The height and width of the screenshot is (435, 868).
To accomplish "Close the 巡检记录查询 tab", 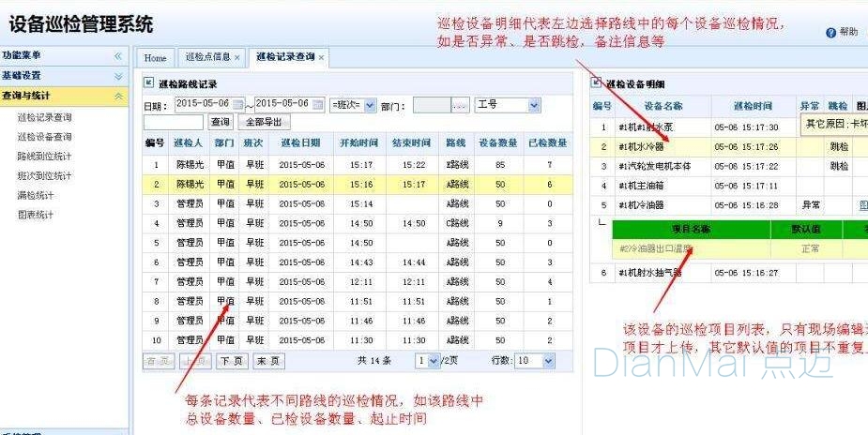I will click(321, 57).
